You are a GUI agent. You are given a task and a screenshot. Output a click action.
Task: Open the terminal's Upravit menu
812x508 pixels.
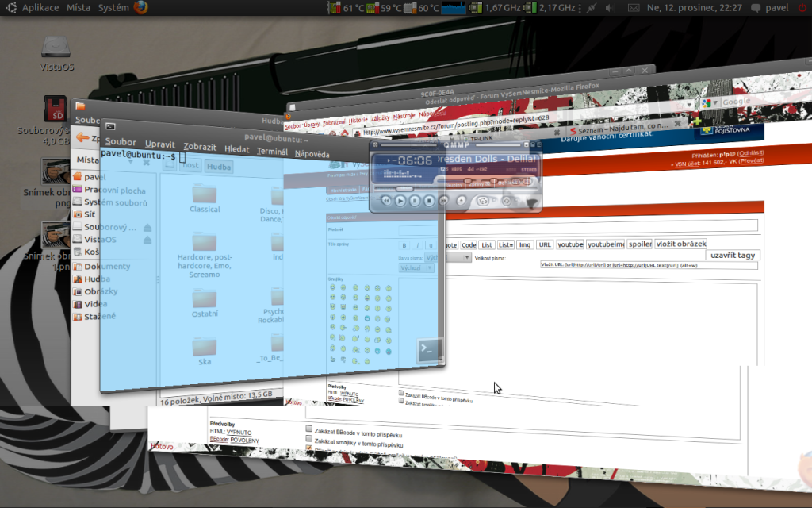[160, 144]
